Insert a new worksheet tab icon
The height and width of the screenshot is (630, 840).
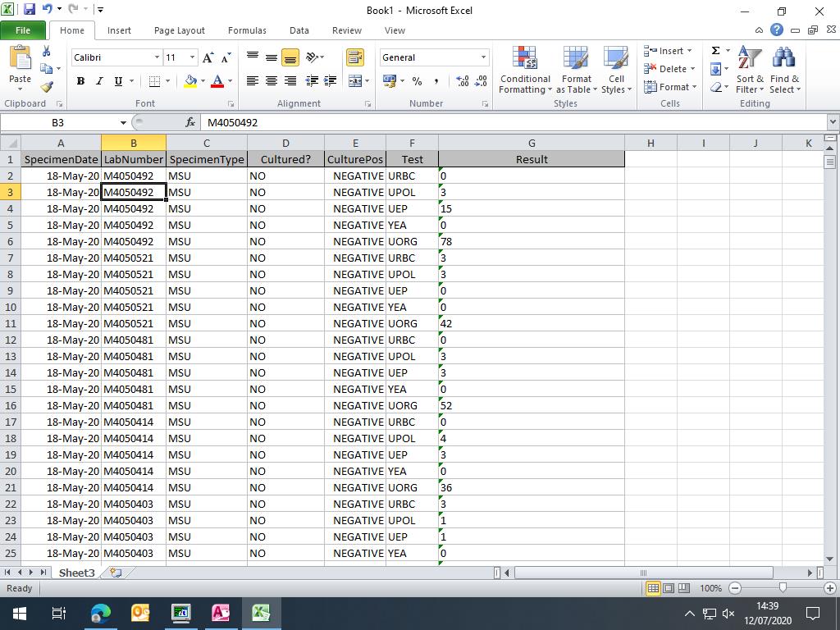click(116, 573)
